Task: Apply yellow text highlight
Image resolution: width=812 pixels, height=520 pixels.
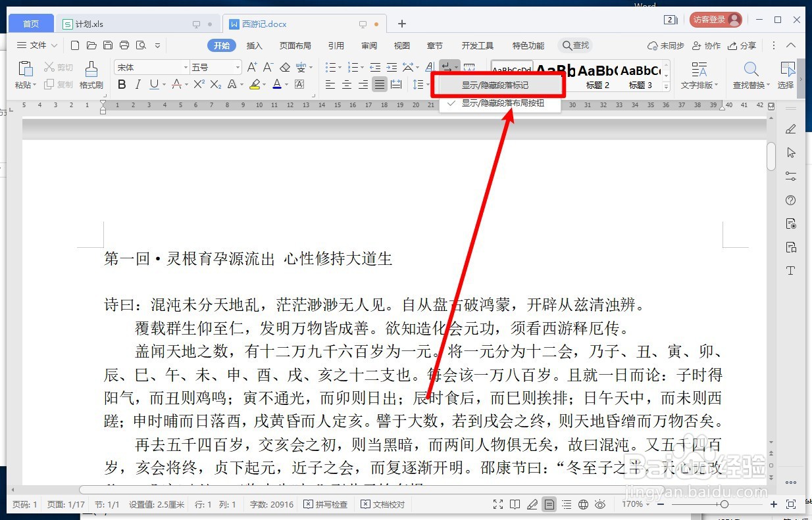Action: coord(255,84)
